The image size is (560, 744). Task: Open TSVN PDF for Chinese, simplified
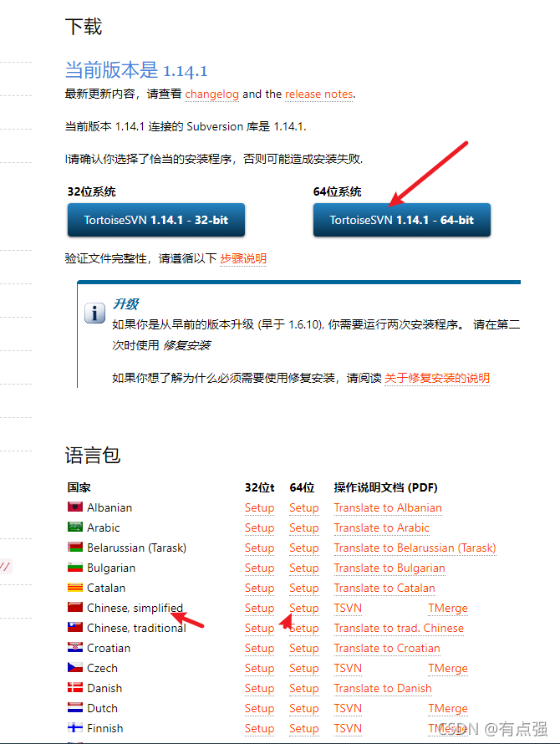pyautogui.click(x=348, y=608)
